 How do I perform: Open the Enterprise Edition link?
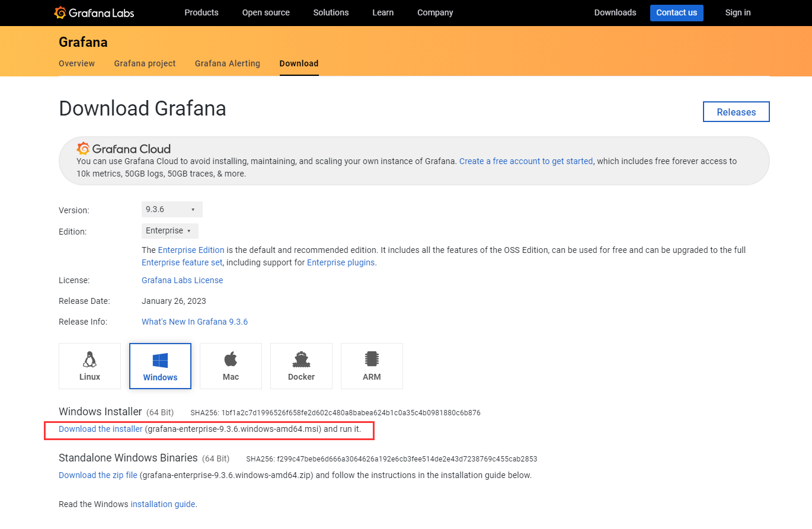click(191, 250)
